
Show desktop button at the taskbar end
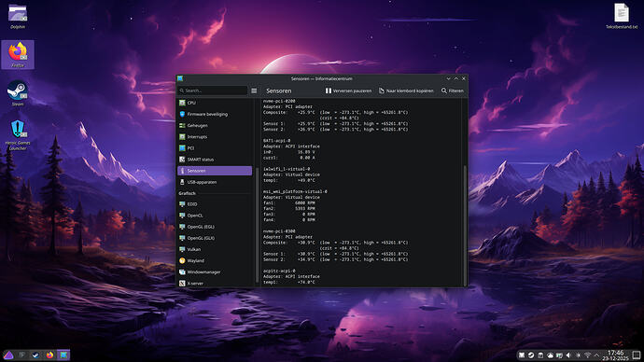tap(637, 355)
